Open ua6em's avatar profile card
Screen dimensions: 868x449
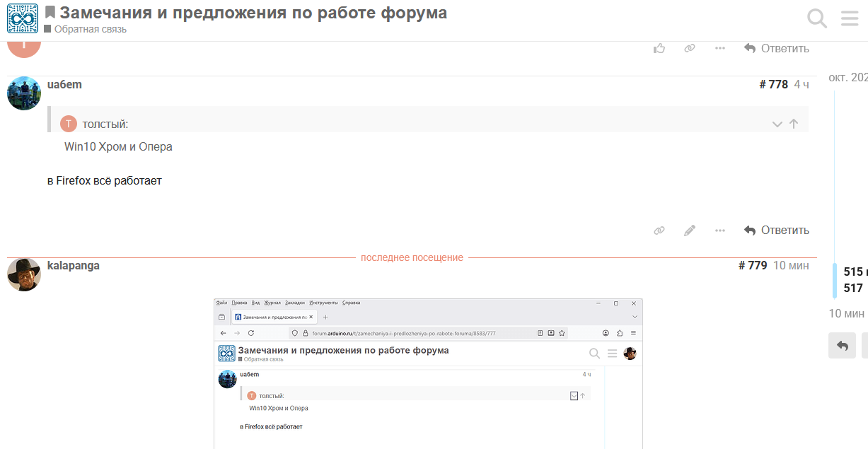[24, 93]
